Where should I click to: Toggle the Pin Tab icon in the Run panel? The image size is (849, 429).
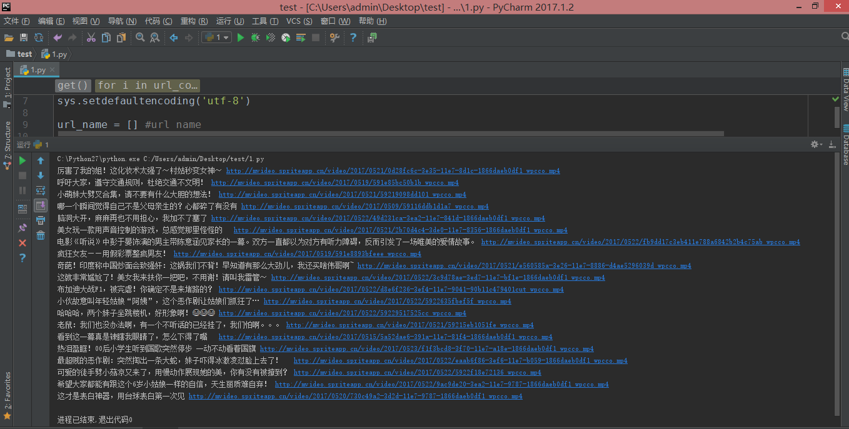23,228
